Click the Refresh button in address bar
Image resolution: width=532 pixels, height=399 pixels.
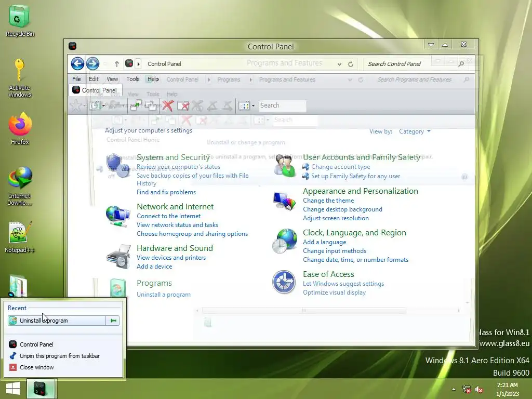point(351,64)
